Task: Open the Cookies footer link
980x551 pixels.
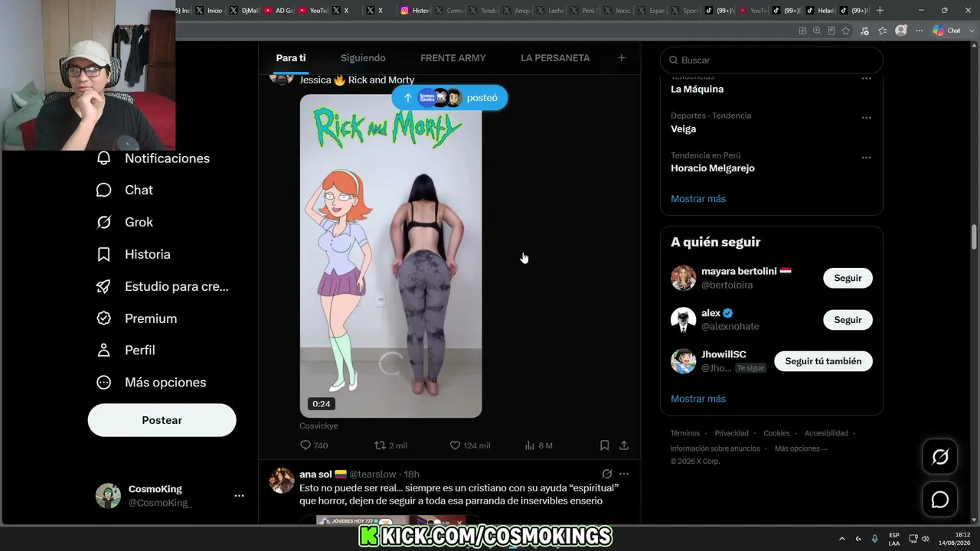Action: coord(776,433)
